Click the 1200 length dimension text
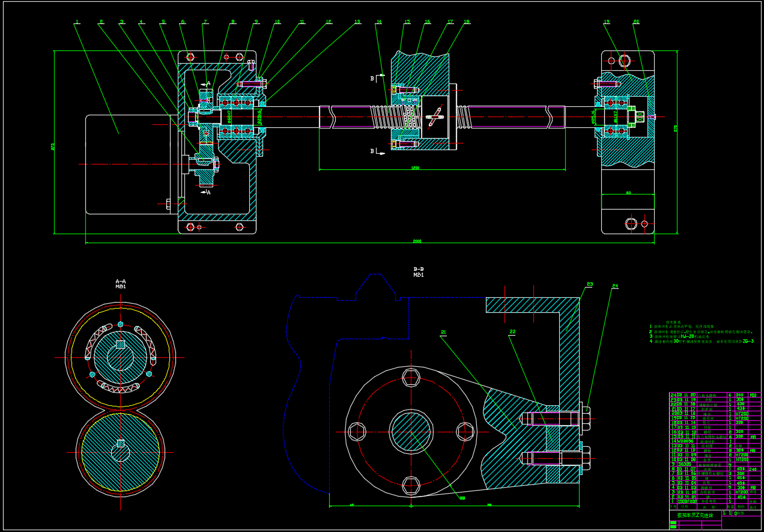 [414, 168]
